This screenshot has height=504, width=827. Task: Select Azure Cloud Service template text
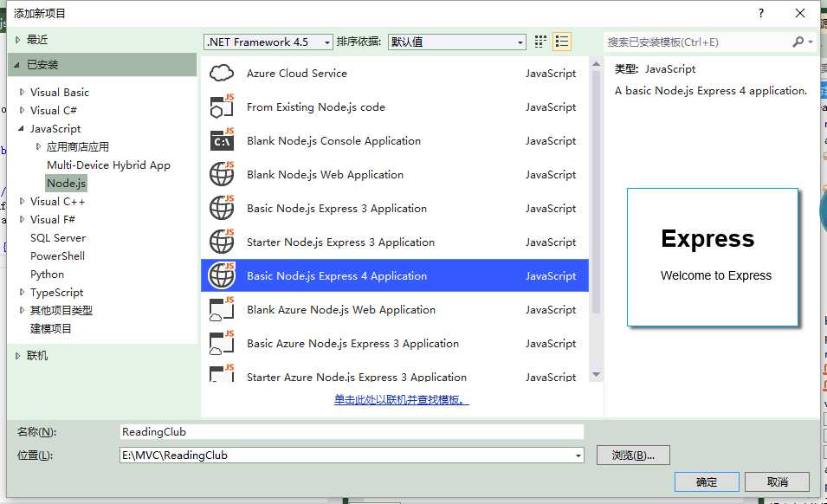click(297, 74)
